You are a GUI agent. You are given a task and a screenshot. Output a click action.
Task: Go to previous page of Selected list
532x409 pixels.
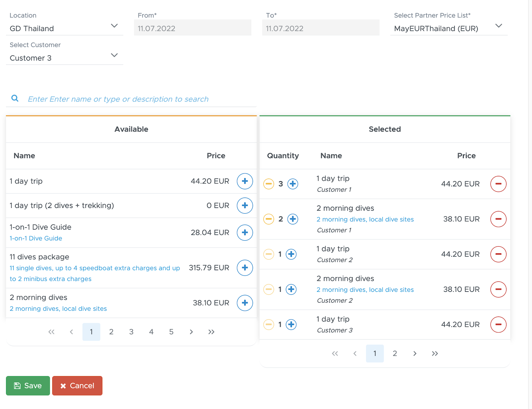[x=355, y=353]
